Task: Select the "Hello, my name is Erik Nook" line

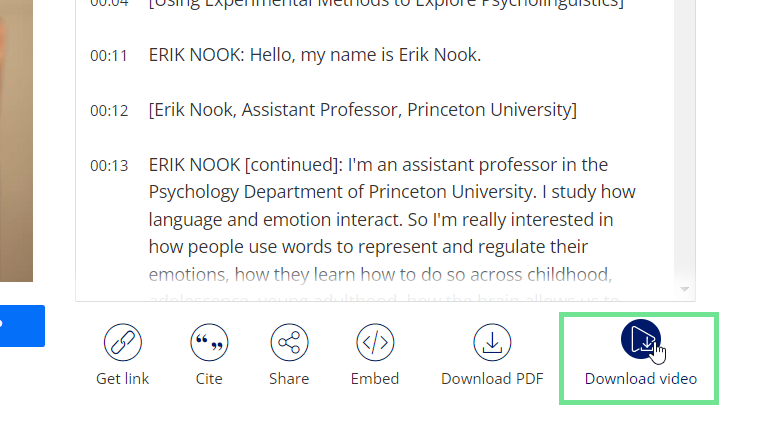Action: (x=315, y=55)
